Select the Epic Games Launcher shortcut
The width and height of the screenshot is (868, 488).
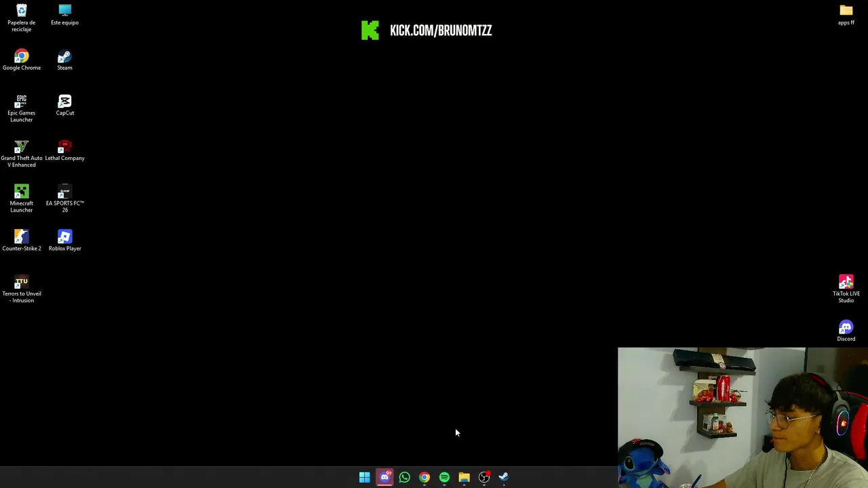coord(21,108)
